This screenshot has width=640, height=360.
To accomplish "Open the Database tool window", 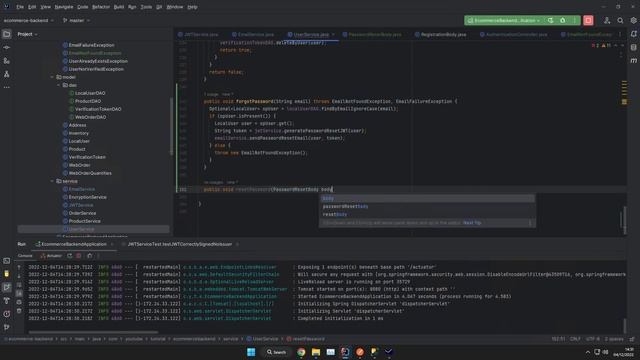I will (x=633, y=47).
